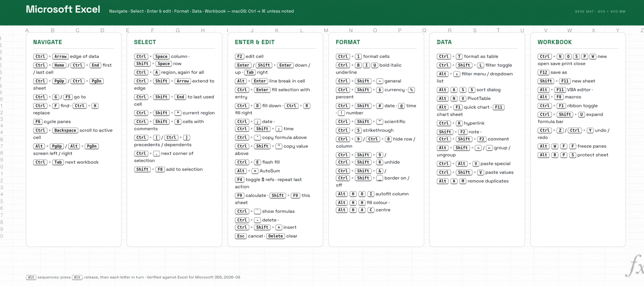Click the 'new sheet' description

pos(584,81)
